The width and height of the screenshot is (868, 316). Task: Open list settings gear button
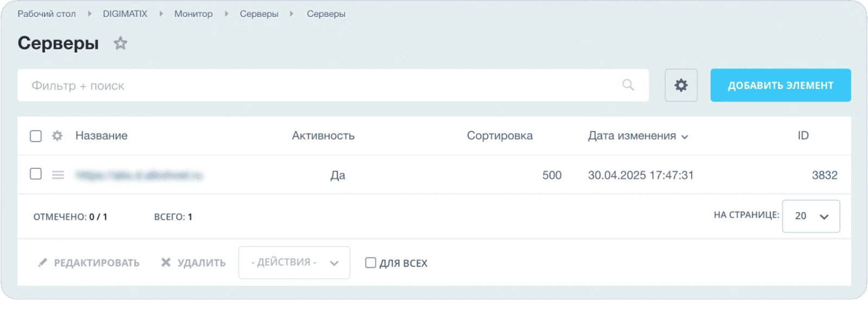pyautogui.click(x=681, y=85)
